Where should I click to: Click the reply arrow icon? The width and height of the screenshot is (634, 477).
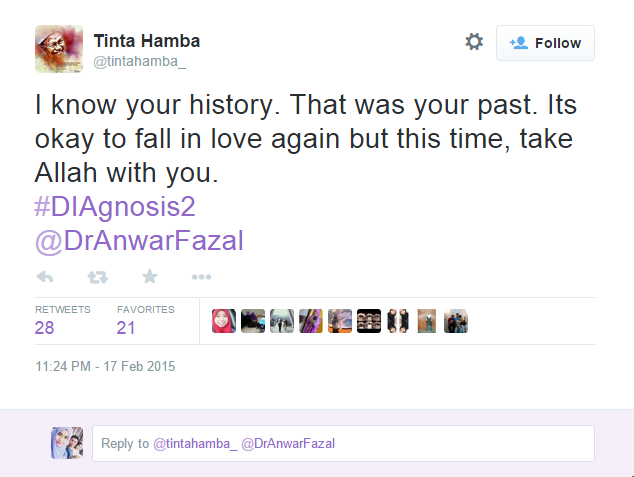(x=45, y=277)
